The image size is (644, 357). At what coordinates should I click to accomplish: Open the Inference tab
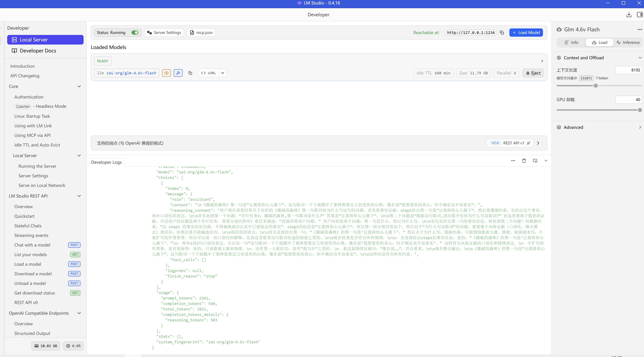628,42
